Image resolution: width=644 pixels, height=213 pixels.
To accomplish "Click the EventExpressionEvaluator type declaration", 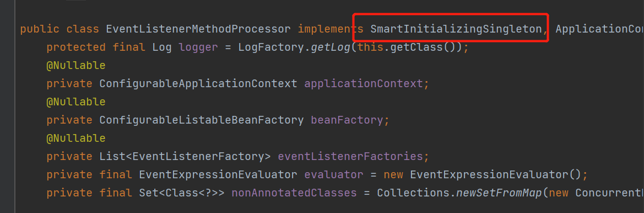I will [218, 174].
